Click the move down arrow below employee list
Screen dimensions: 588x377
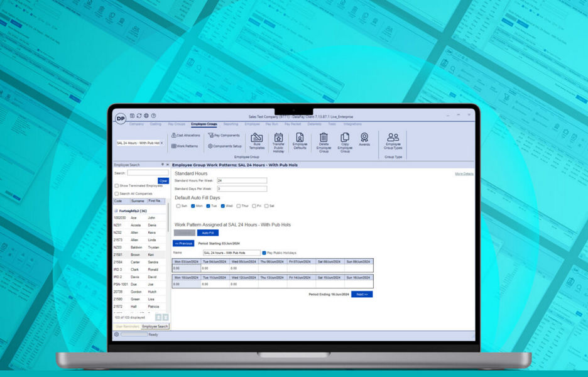pos(165,317)
